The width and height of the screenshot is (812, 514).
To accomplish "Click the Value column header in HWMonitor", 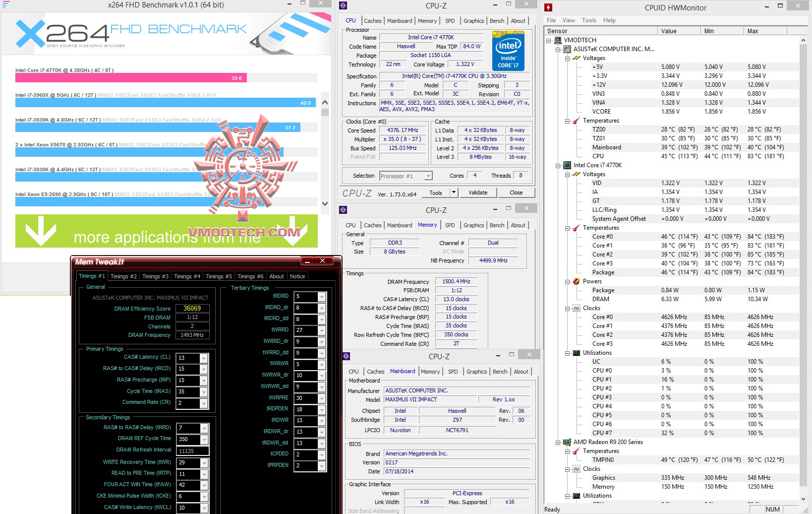I will [x=679, y=31].
